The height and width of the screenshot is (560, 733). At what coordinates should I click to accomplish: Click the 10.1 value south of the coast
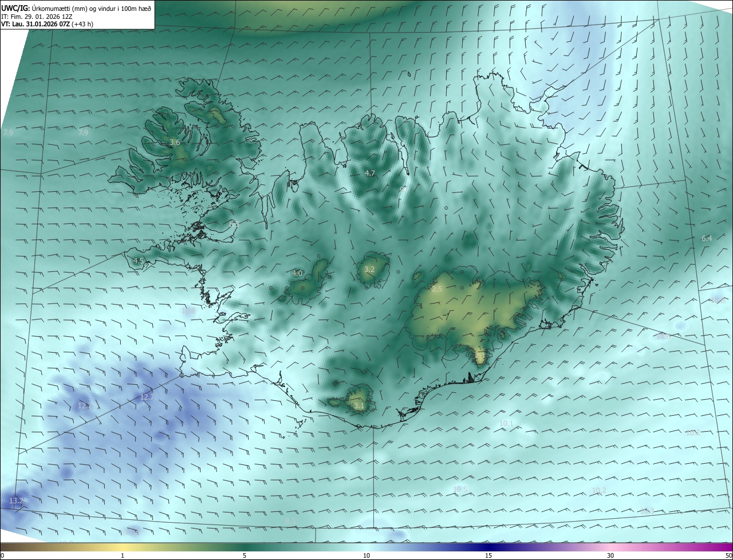click(507, 424)
